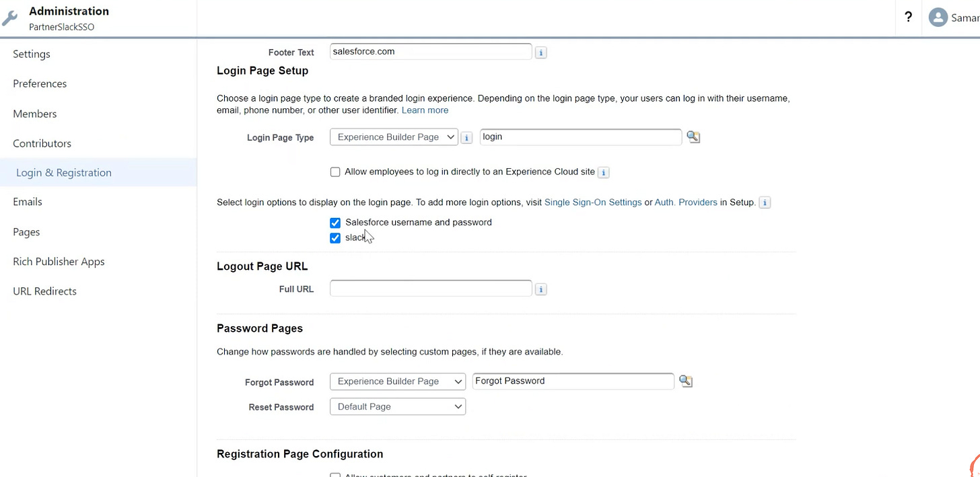Click the 'Password Pages' heading

(260, 329)
